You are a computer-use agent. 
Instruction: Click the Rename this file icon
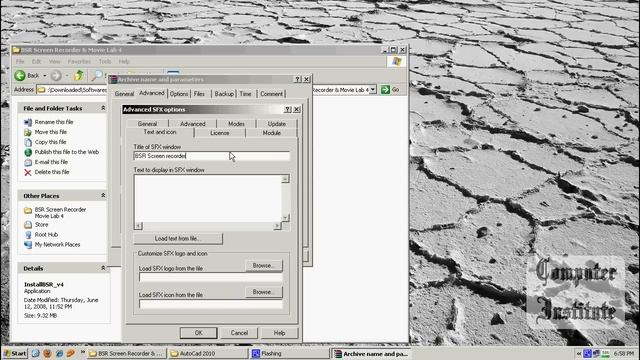[28, 122]
